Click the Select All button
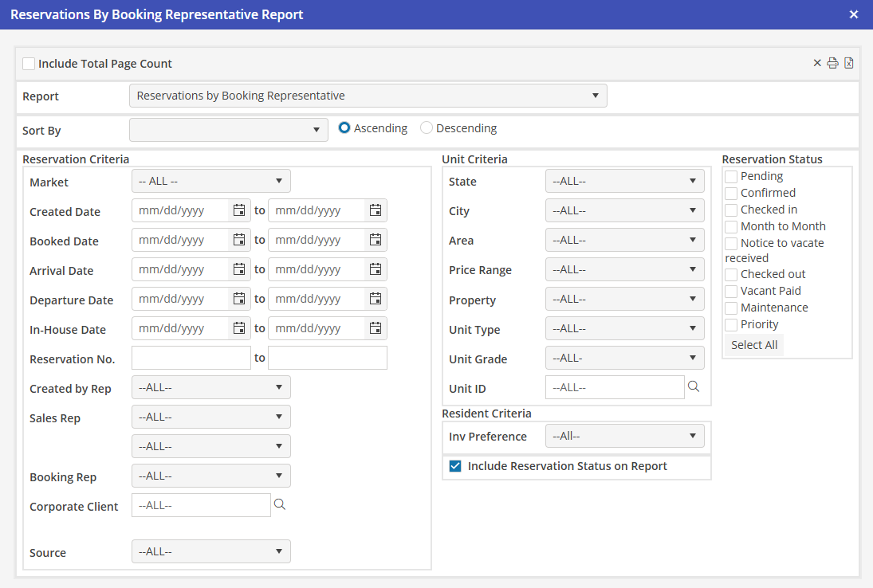 click(x=754, y=345)
